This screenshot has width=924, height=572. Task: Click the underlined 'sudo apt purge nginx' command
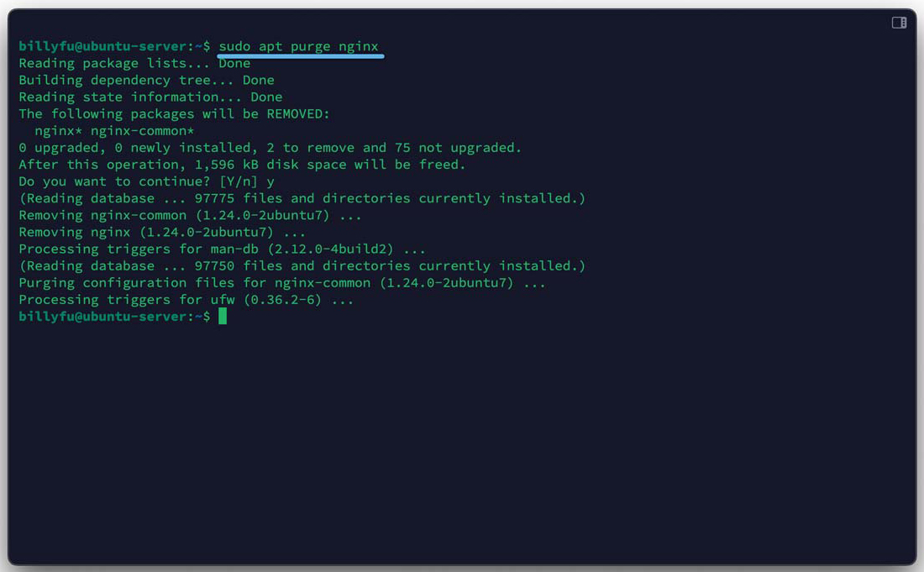[298, 46]
